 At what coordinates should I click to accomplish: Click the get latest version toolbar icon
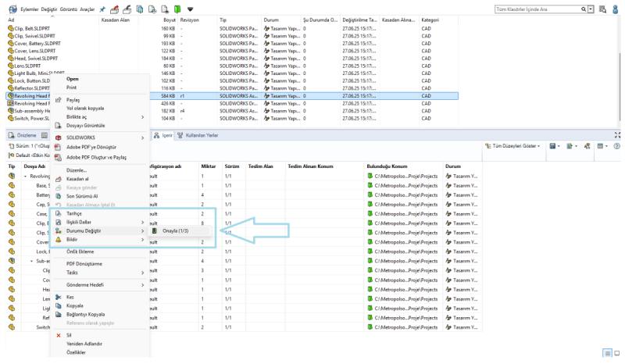pyautogui.click(x=140, y=9)
